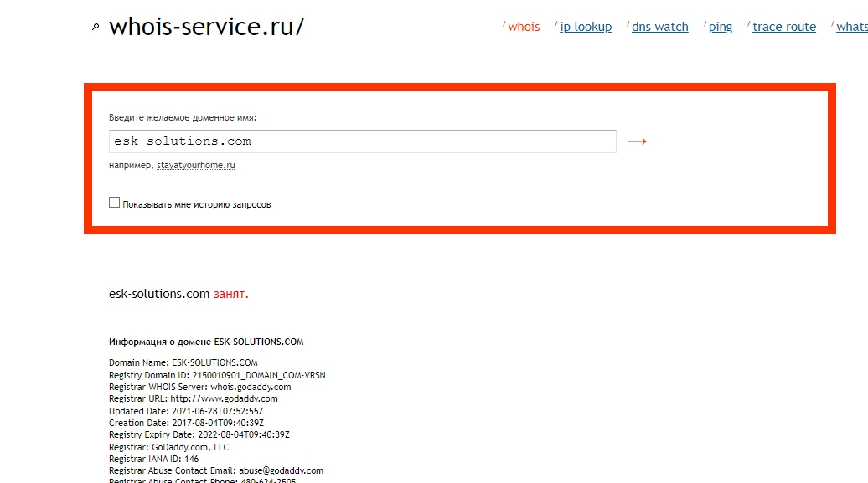
Task: Select the Updated Date line
Action: click(186, 411)
